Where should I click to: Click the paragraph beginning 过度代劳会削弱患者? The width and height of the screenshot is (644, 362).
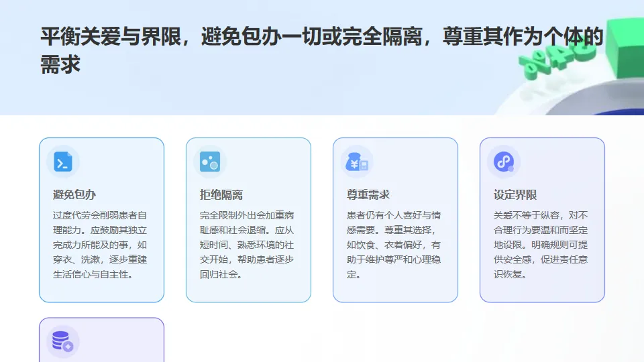click(100, 245)
